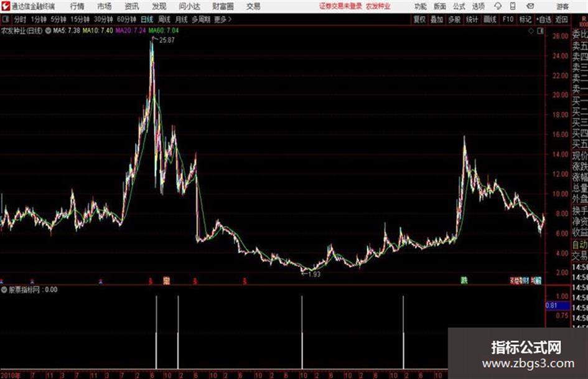Open the 功能 menu
The width and height of the screenshot is (588, 379).
tap(421, 6)
